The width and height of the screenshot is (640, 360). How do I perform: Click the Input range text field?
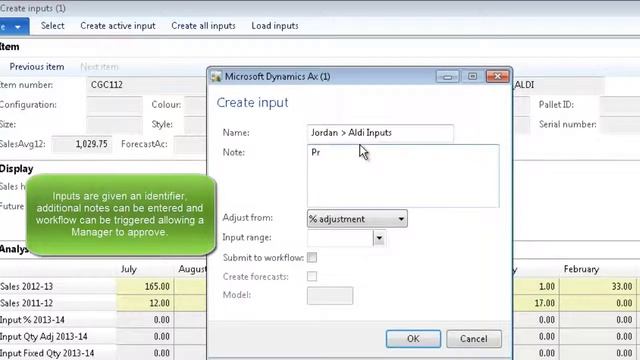[x=340, y=238]
